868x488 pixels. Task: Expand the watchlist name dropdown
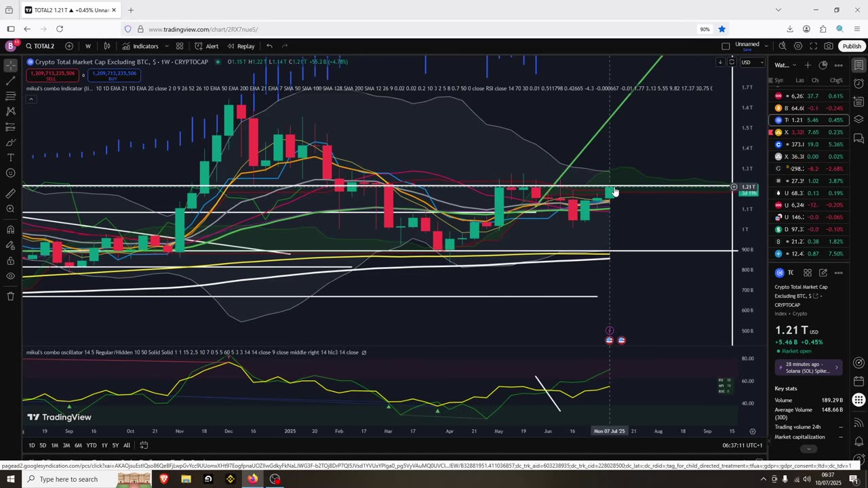point(785,65)
